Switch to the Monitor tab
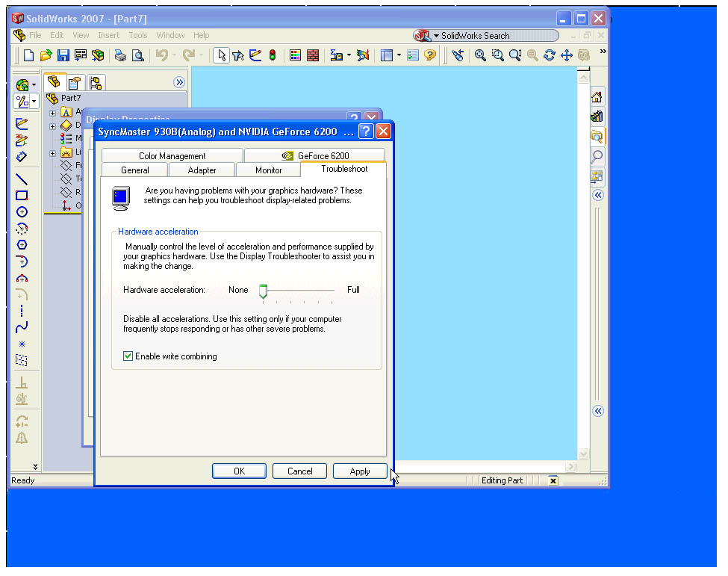 coord(268,170)
